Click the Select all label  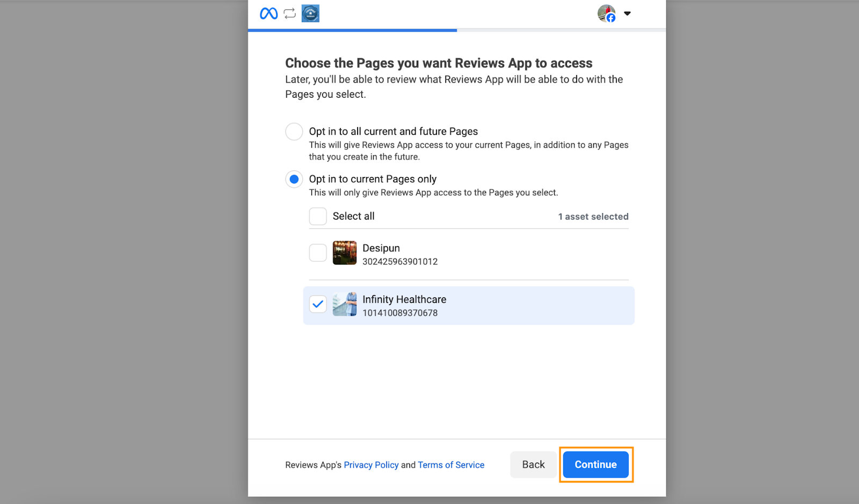(353, 216)
